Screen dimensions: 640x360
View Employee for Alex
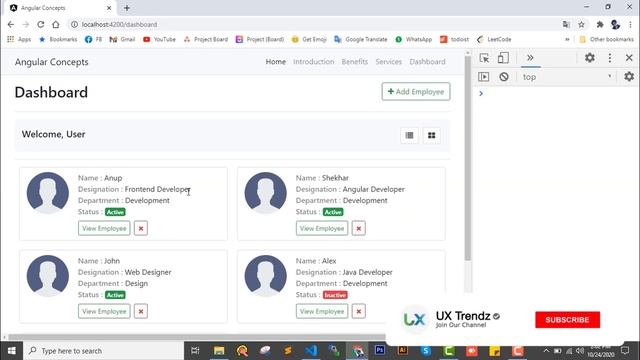point(322,311)
